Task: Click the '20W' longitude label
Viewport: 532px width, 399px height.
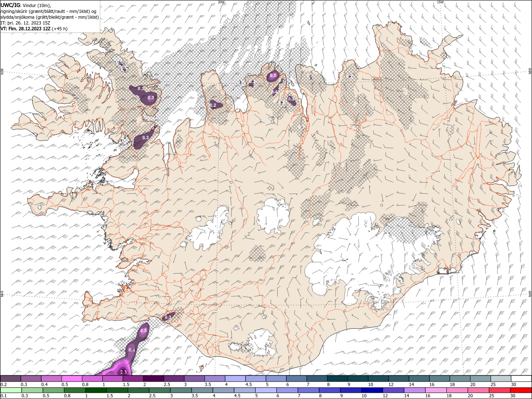Action: [x=221, y=2]
